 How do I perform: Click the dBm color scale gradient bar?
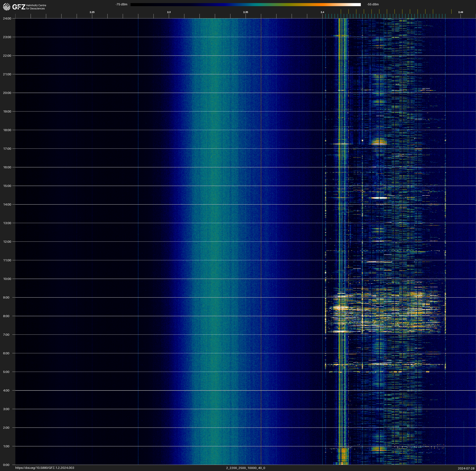tap(245, 4)
